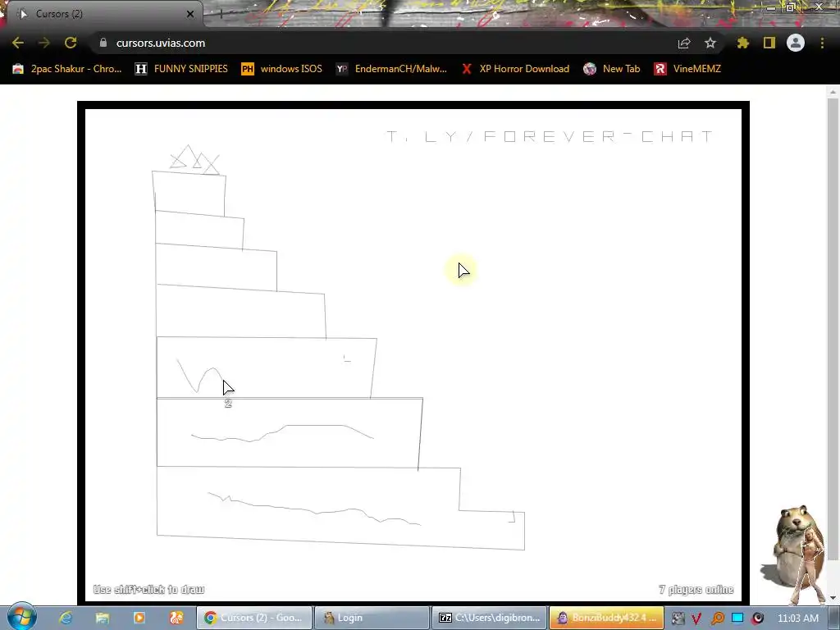Click the "7 players online" text
Viewport: 840px width, 630px height.
(696, 589)
